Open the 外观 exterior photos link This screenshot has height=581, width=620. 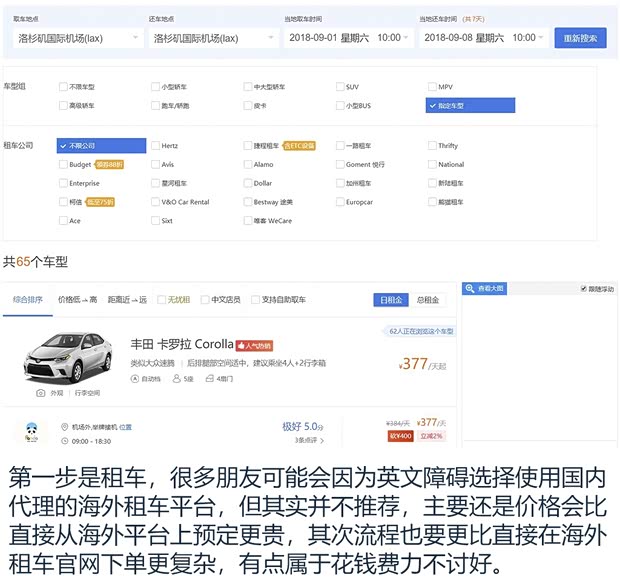pos(57,393)
